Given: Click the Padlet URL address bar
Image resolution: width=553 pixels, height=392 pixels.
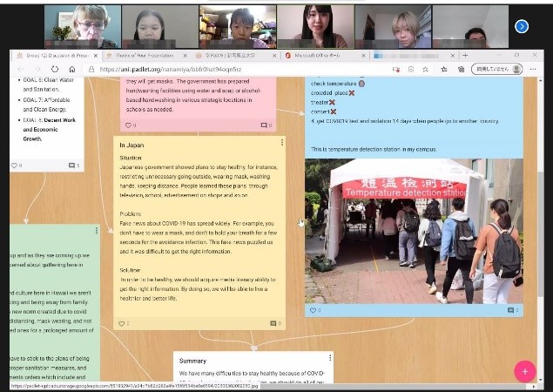Looking at the screenshot, I should 218,69.
